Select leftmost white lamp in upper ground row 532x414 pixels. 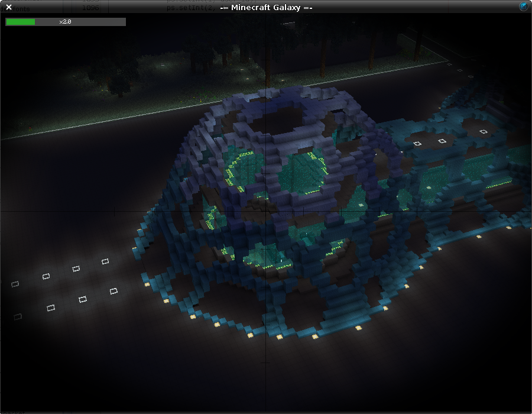click(x=15, y=284)
